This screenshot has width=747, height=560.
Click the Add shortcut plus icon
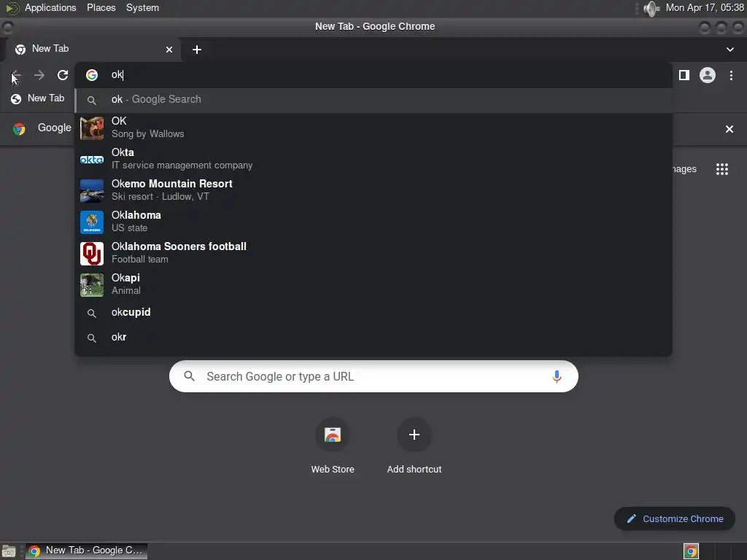point(414,435)
